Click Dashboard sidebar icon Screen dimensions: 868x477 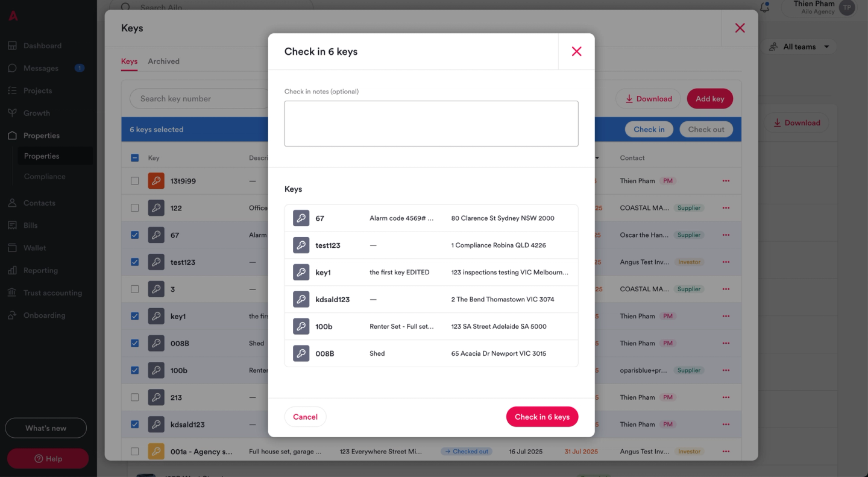pos(12,46)
